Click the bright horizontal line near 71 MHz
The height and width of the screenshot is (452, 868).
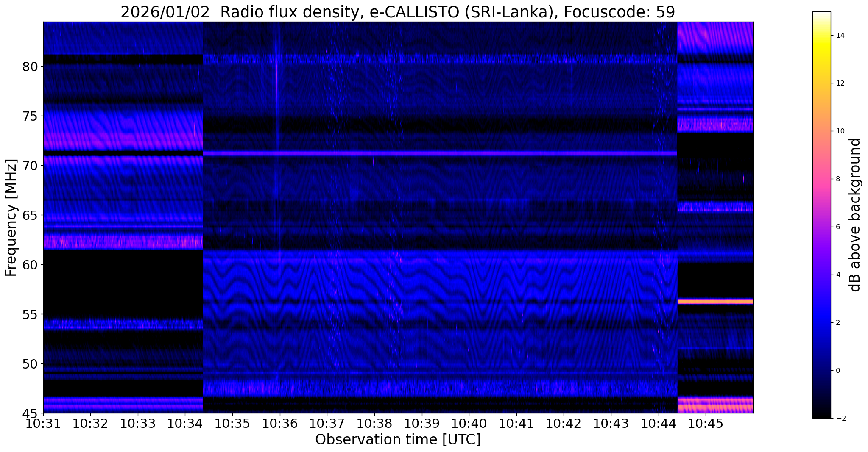[x=440, y=153]
